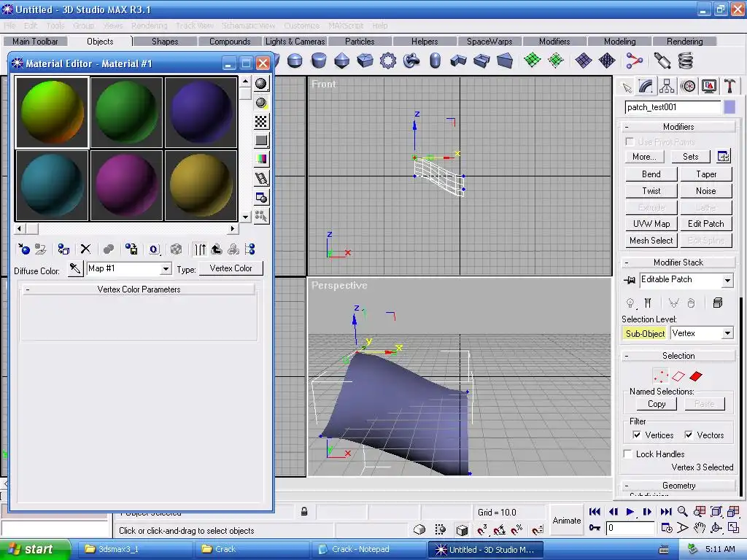This screenshot has height=560, width=747.
Task: Select the Damper object icon
Action: [x=662, y=61]
